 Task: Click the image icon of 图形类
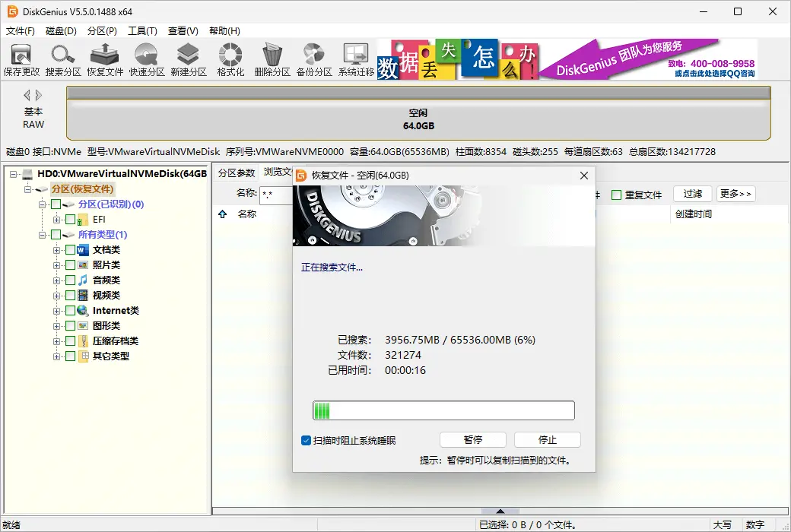coord(83,326)
